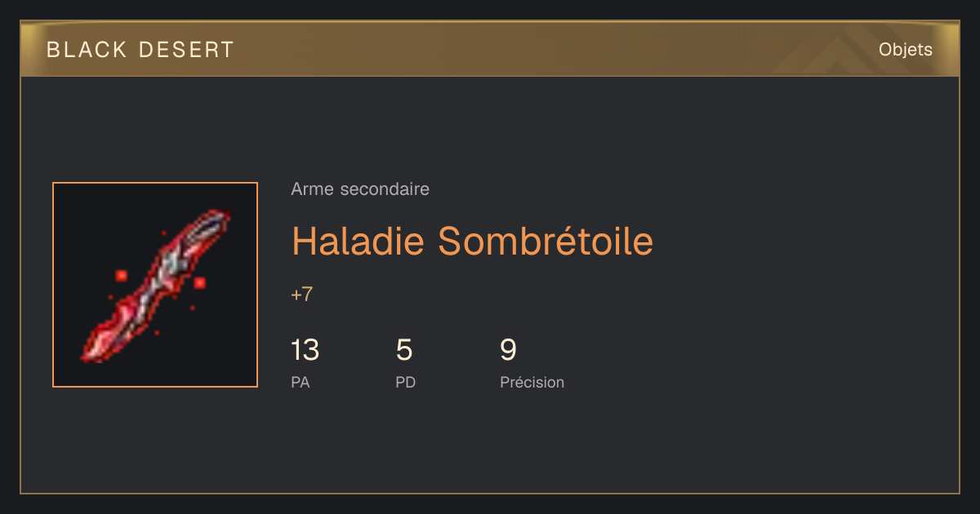Click the golden header banner center
The width and height of the screenshot is (980, 514).
pos(490,49)
